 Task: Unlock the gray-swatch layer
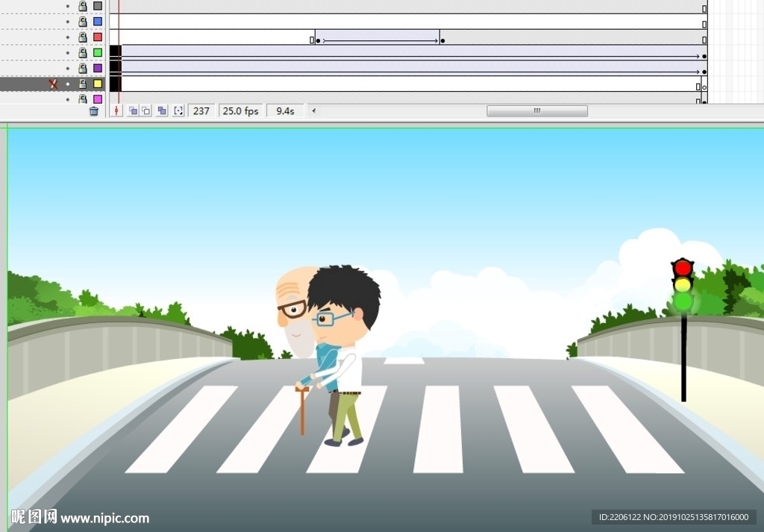[x=83, y=6]
